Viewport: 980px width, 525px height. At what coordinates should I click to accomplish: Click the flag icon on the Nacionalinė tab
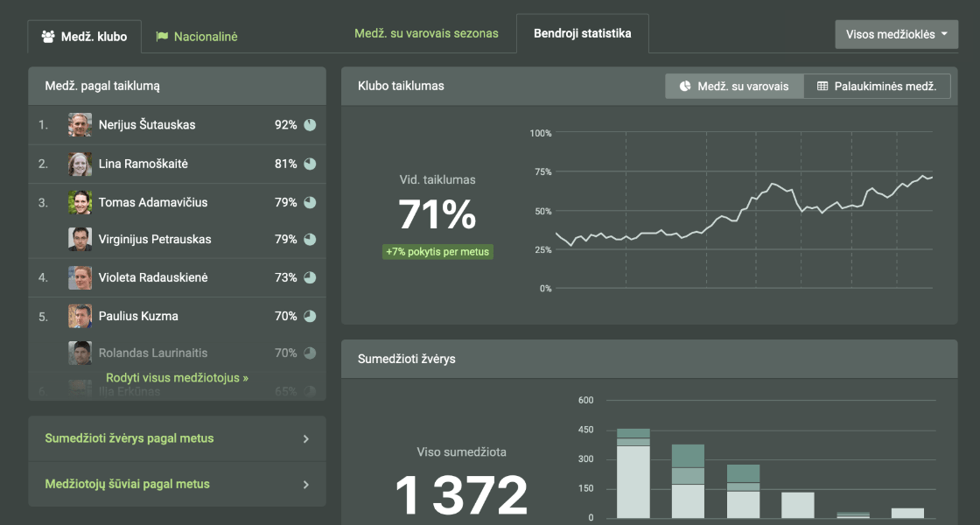(x=162, y=37)
